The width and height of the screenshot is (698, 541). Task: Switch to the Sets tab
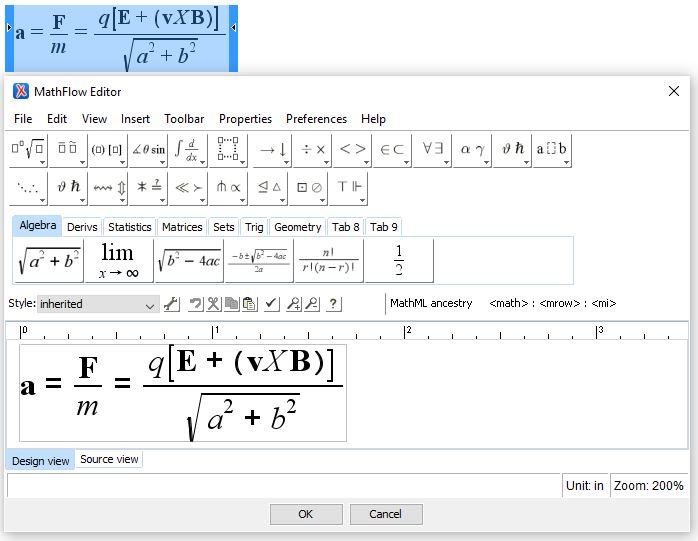click(223, 227)
